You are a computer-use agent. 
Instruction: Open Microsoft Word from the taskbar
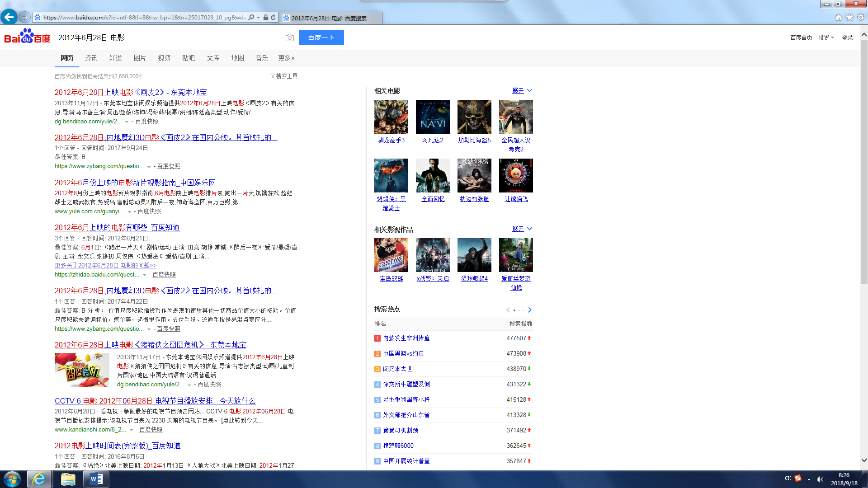(x=96, y=479)
